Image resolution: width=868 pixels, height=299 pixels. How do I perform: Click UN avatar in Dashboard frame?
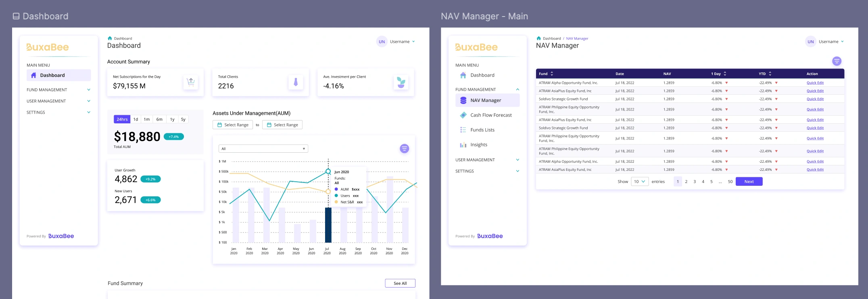point(382,42)
